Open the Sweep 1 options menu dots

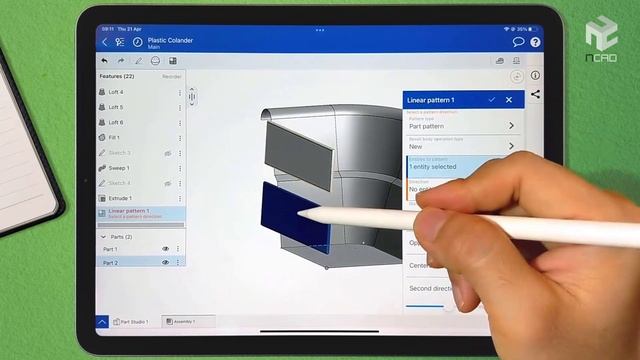(x=180, y=168)
